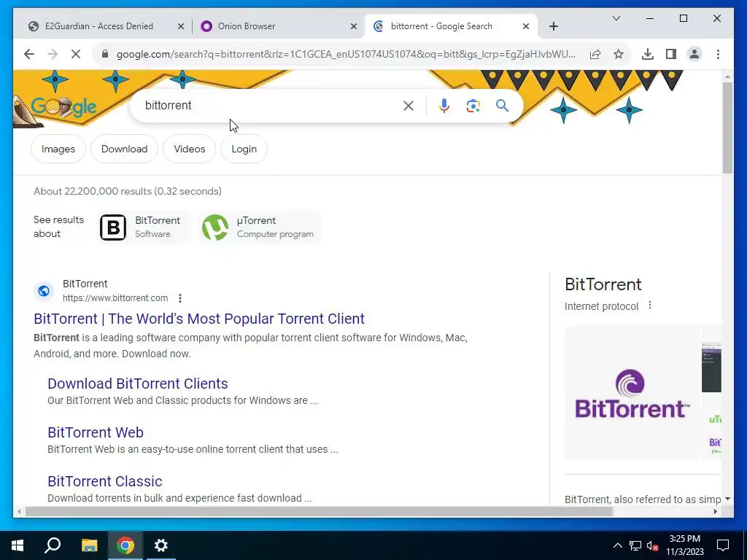Click the Google doodle logo
The image size is (747, 560).
coord(63,108)
